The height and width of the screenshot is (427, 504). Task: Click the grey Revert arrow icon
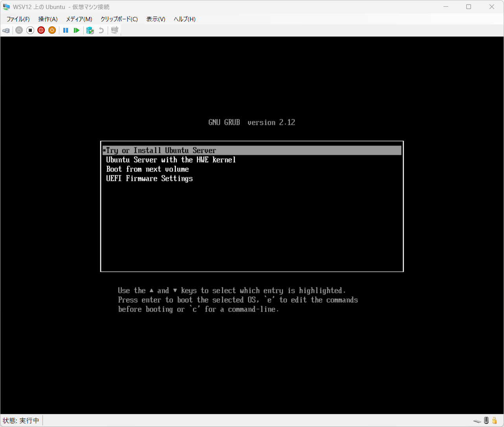coord(101,30)
